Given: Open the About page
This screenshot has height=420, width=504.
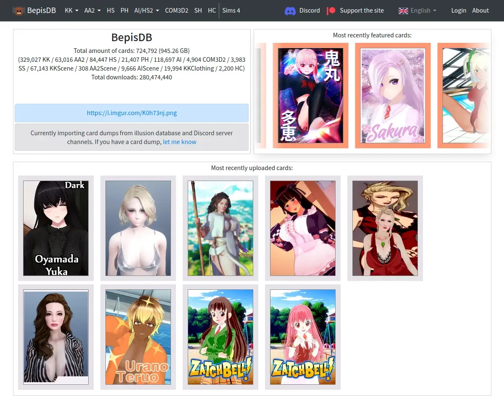Looking at the screenshot, I should click(x=480, y=10).
